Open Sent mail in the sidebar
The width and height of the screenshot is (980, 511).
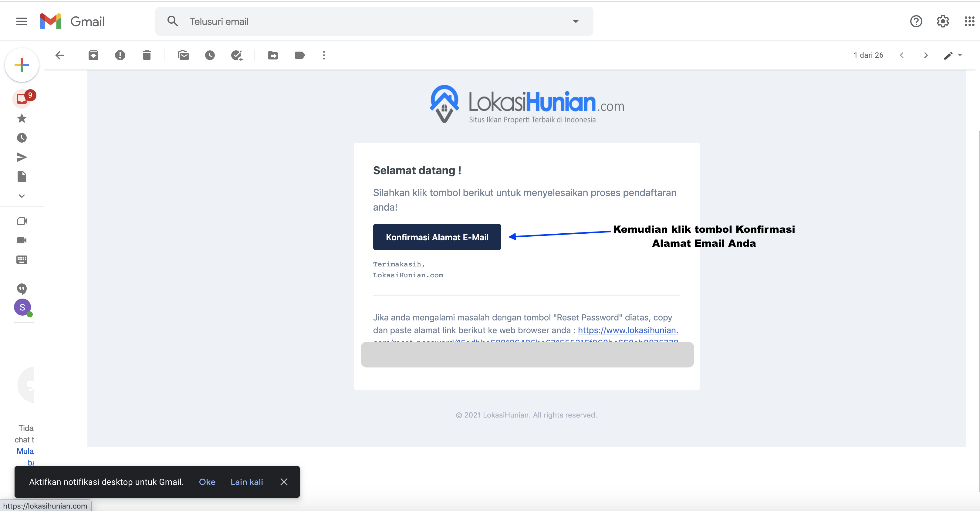pyautogui.click(x=22, y=157)
